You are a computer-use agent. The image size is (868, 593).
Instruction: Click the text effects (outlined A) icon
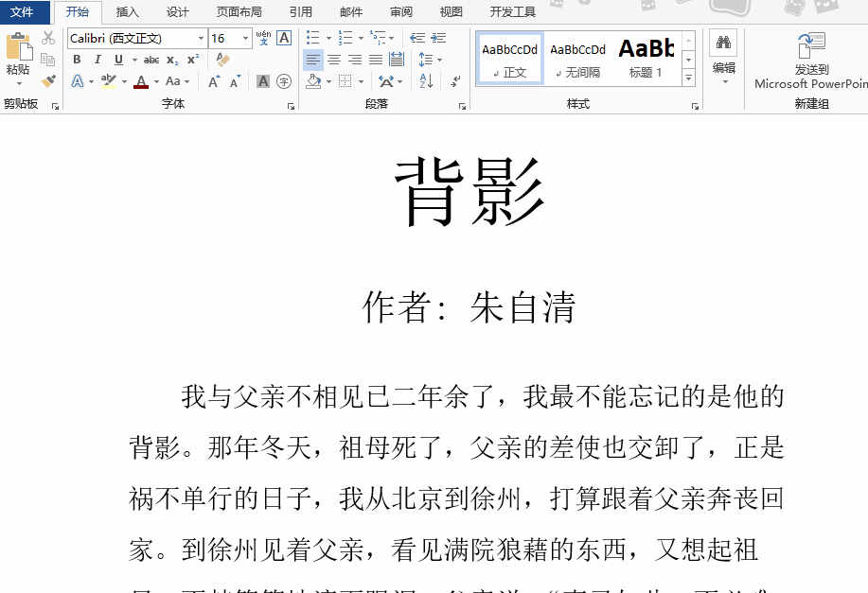[x=78, y=81]
